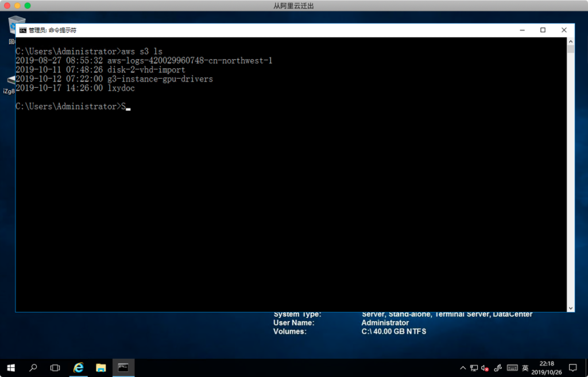Open Task View from the taskbar

coord(55,367)
